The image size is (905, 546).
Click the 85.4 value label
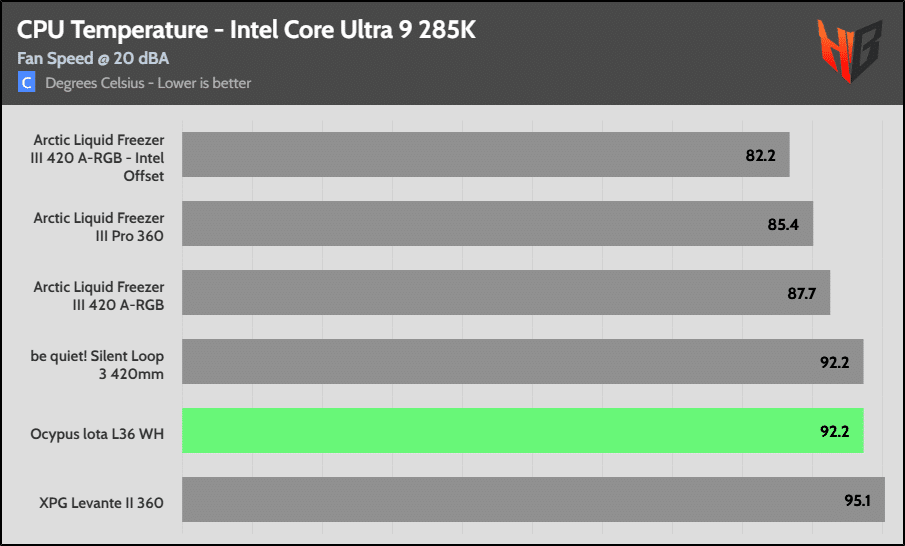pyautogui.click(x=783, y=225)
